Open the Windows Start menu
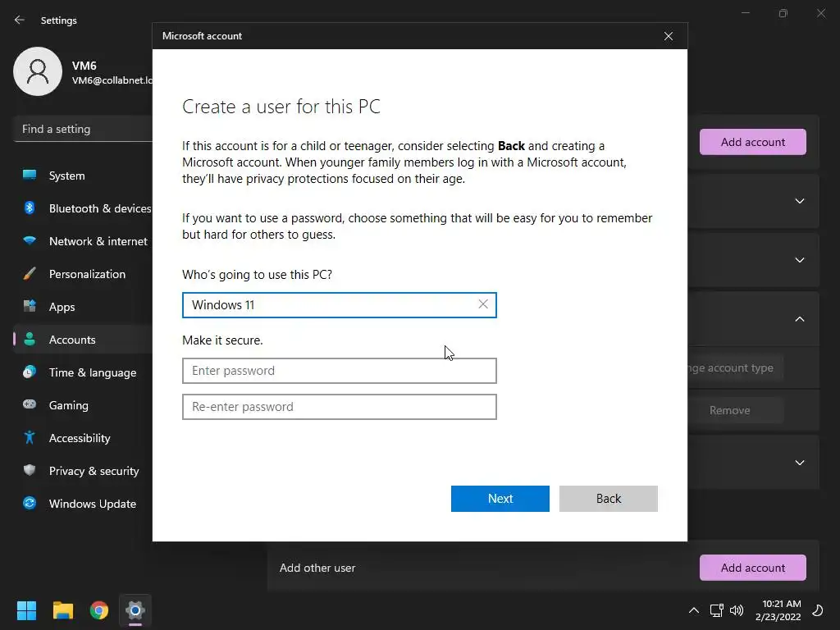 26,610
